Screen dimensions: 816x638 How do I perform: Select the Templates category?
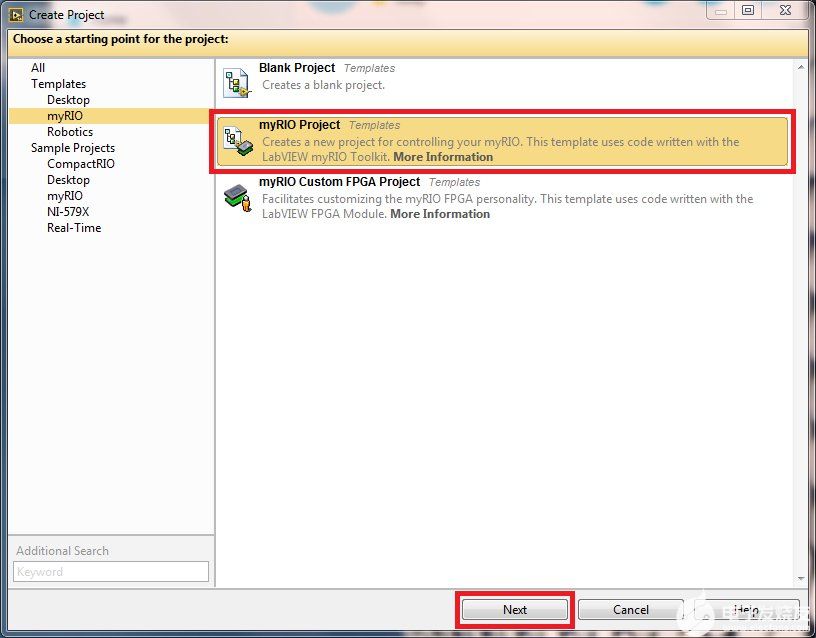click(x=58, y=84)
